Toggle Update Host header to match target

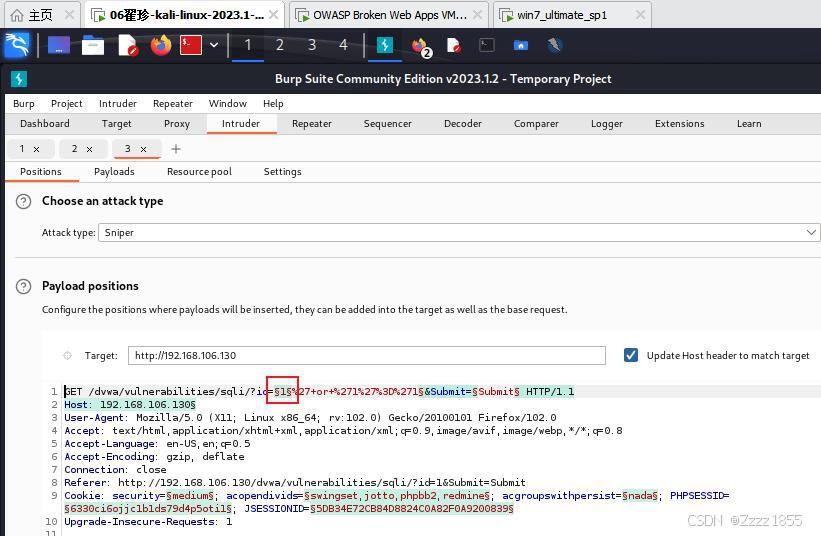tap(631, 355)
